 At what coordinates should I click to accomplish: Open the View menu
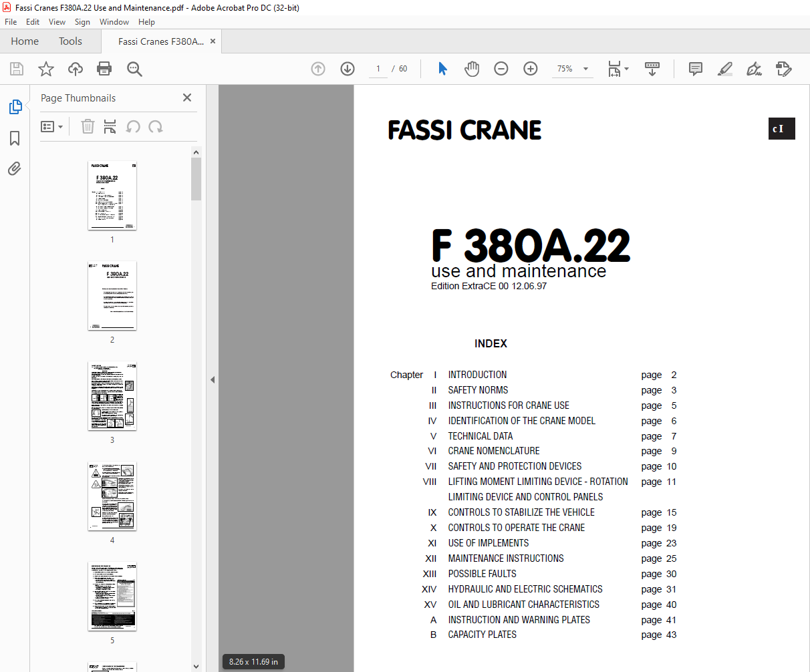tap(57, 22)
